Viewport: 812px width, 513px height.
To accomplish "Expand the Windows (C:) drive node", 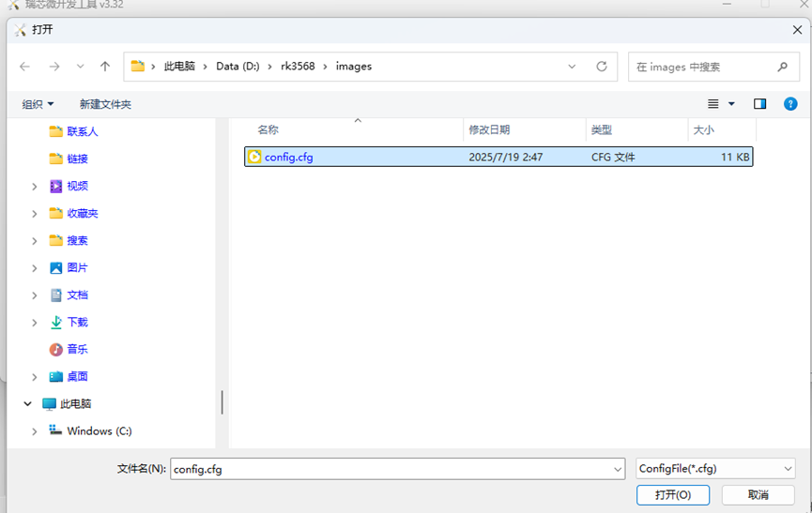I will (34, 431).
